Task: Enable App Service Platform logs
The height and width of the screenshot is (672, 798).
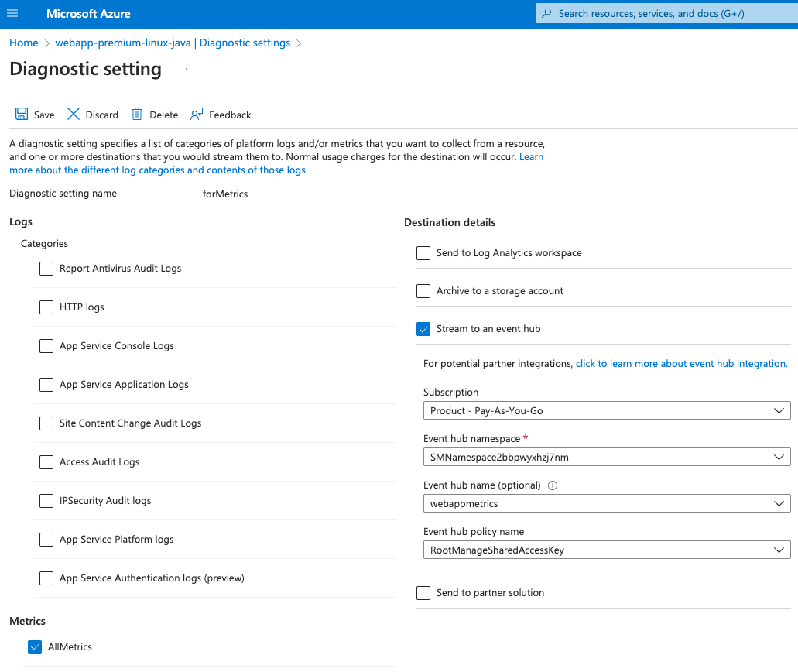Action: [x=46, y=539]
